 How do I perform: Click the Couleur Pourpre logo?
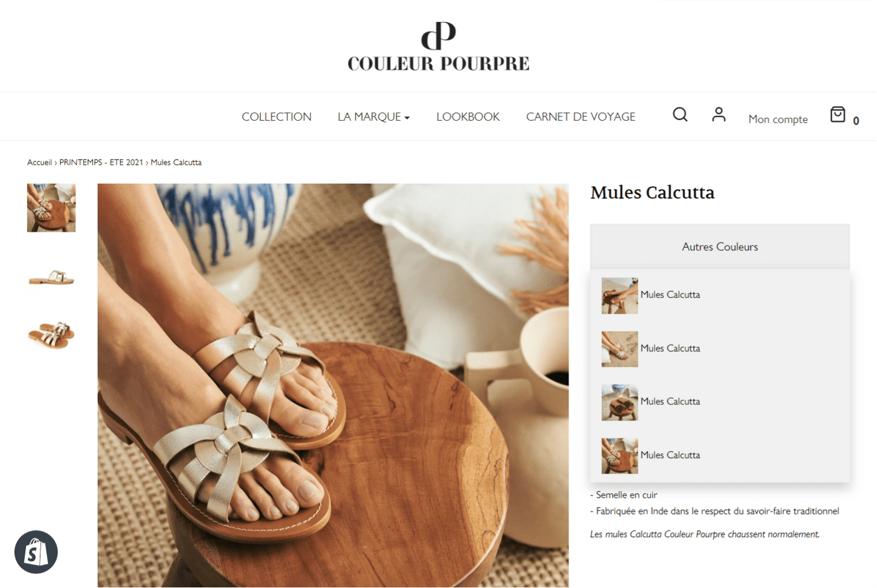438,46
